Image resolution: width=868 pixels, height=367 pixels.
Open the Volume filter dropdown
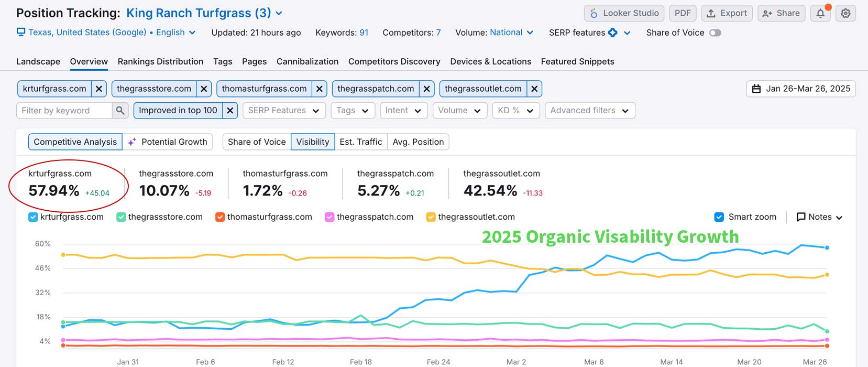460,110
